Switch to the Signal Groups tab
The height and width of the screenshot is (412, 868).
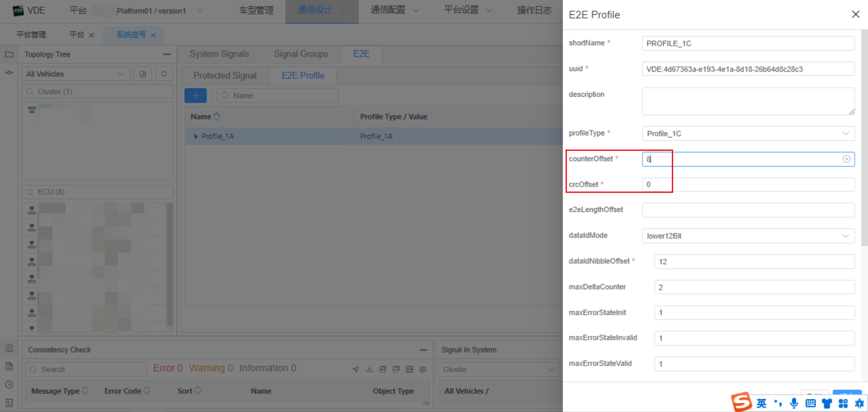point(301,54)
